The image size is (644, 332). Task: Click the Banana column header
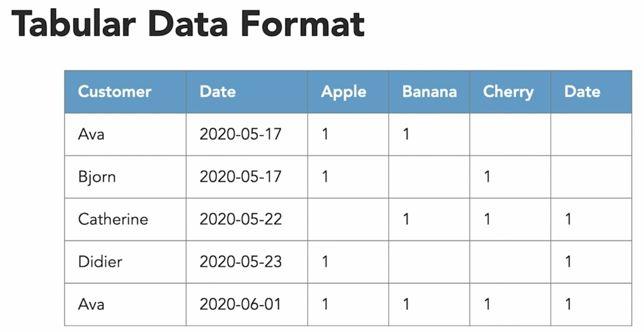[429, 92]
